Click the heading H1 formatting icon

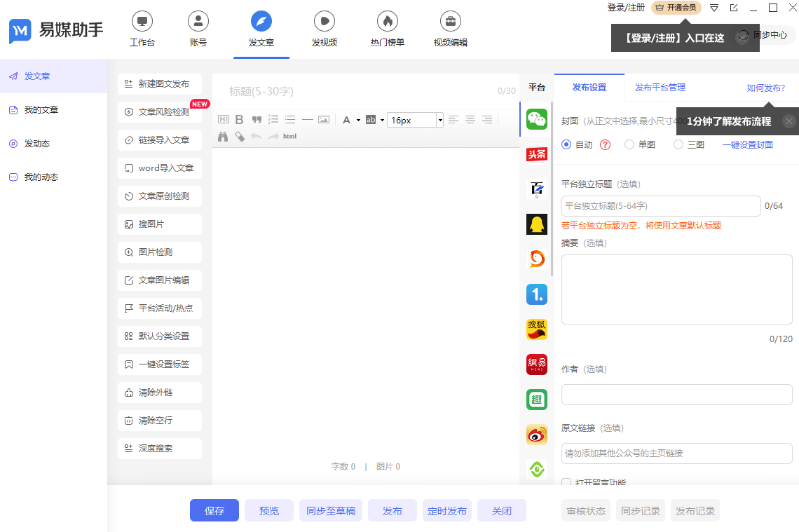click(x=223, y=120)
